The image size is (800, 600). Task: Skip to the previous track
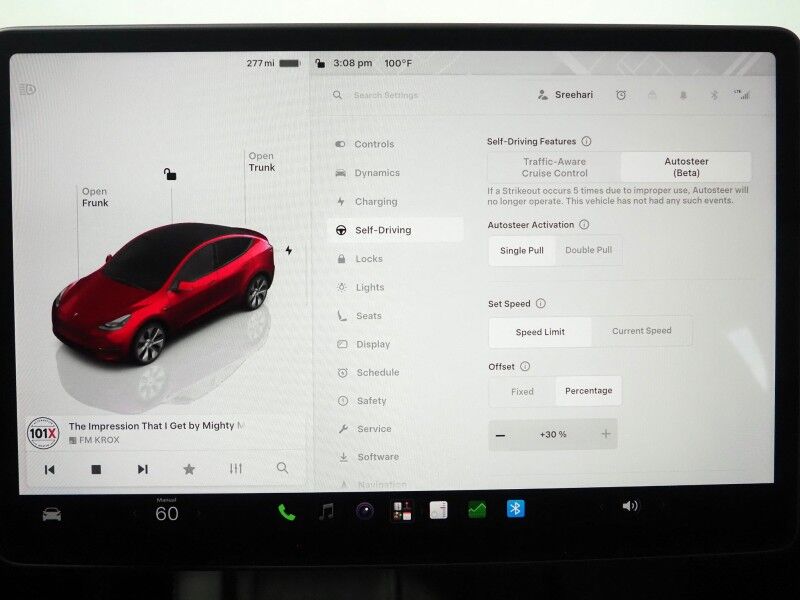click(49, 469)
